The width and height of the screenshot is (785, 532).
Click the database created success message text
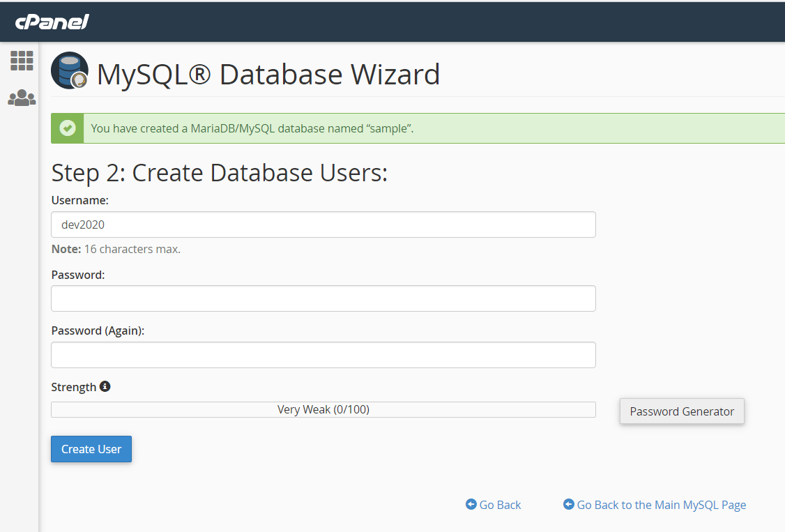[252, 128]
